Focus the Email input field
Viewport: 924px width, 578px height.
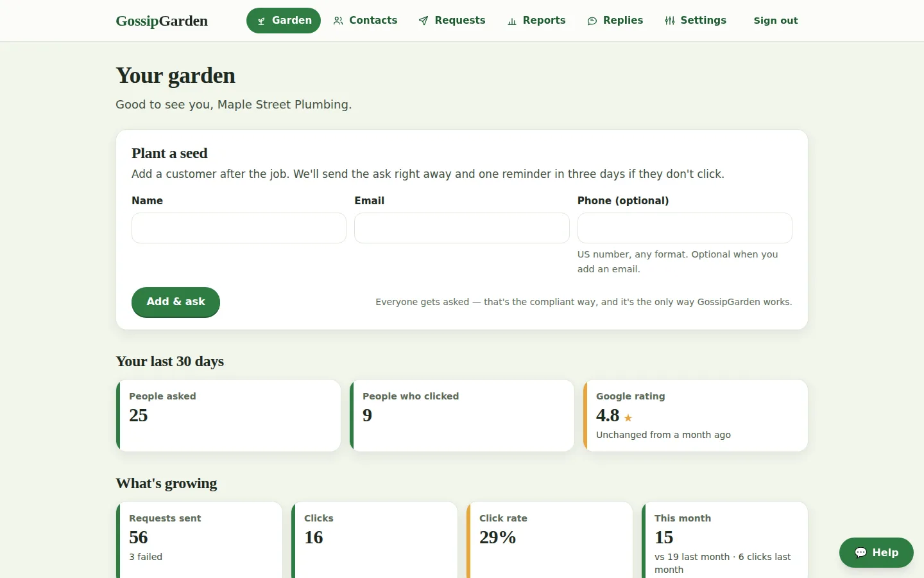tap(462, 228)
